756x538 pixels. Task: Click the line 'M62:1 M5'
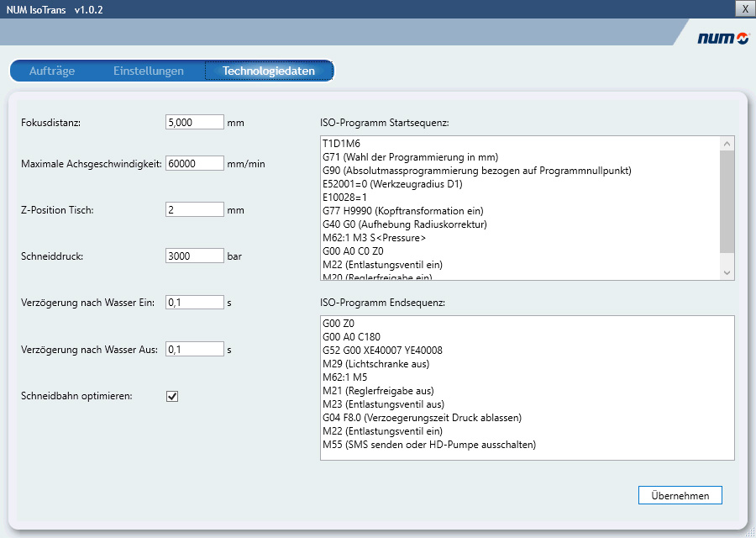pos(344,377)
